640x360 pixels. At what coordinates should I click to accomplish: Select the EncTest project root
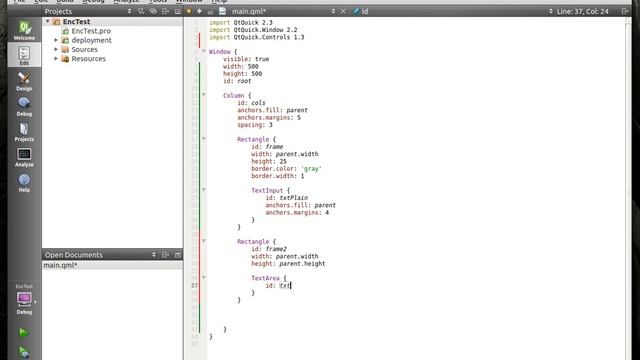[76, 22]
